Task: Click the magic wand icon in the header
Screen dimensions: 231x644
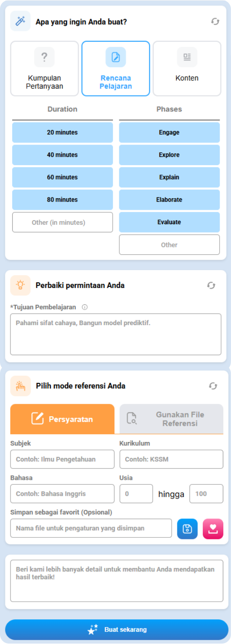Action: (x=20, y=21)
